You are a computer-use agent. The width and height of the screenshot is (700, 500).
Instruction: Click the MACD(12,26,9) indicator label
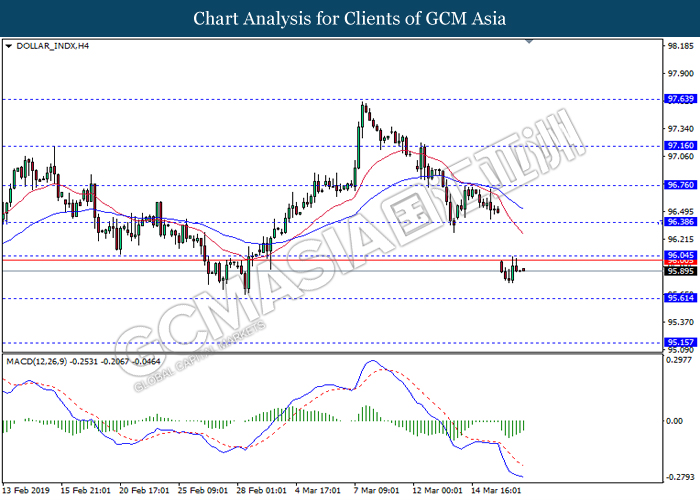pos(37,362)
